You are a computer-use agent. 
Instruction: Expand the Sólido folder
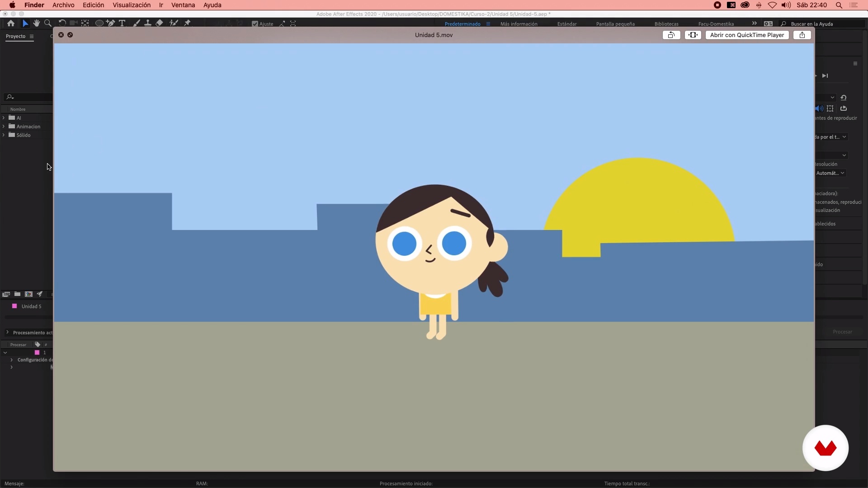pos(4,135)
